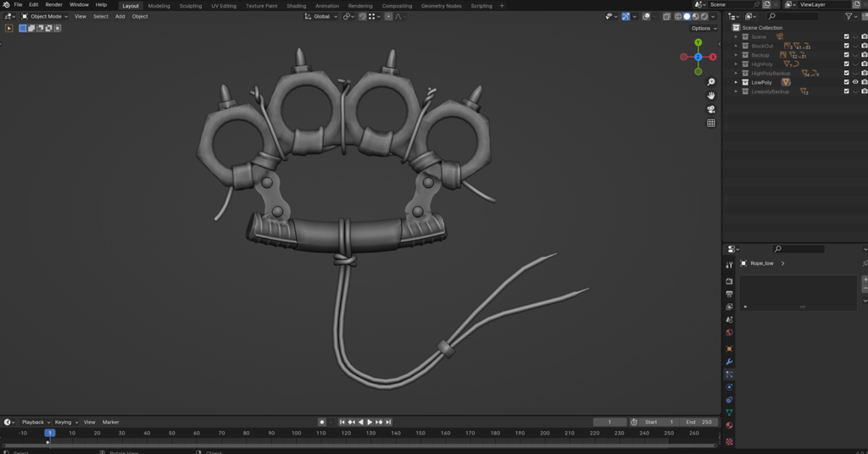Screen dimensions: 868x454
Task: Open the Object properties orange square tab
Action: coord(729,348)
